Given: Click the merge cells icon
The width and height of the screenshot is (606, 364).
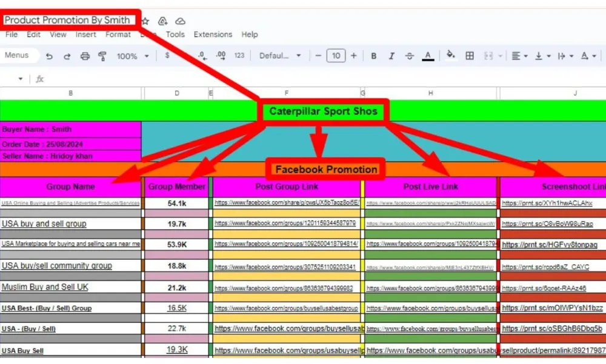Looking at the screenshot, I should tap(488, 56).
